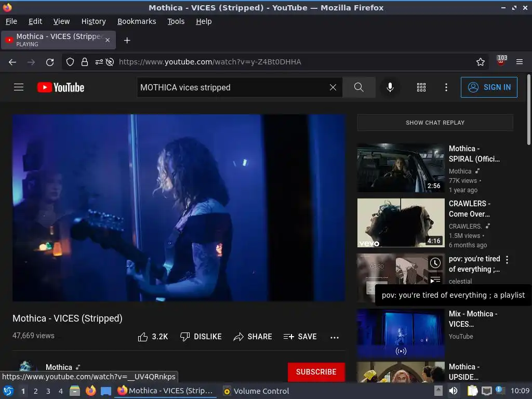Viewport: 532px width, 399px height.
Task: Open the Mix - Mothica - VICES thumbnail
Action: coord(401,333)
